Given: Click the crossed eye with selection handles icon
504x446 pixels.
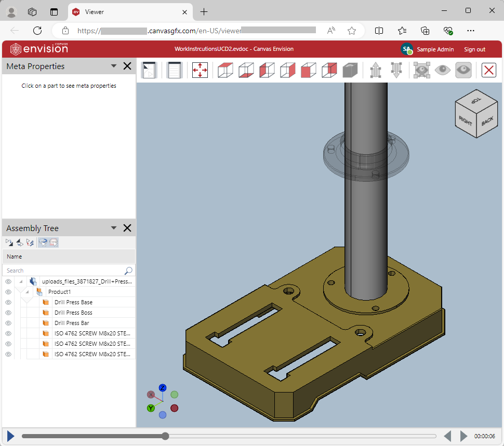Looking at the screenshot, I should (x=422, y=70).
